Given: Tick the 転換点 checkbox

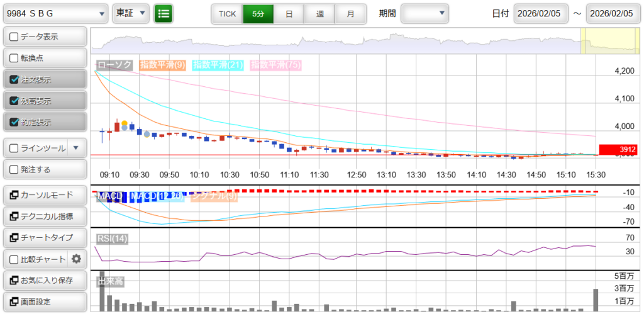Looking at the screenshot, I should coord(14,59).
